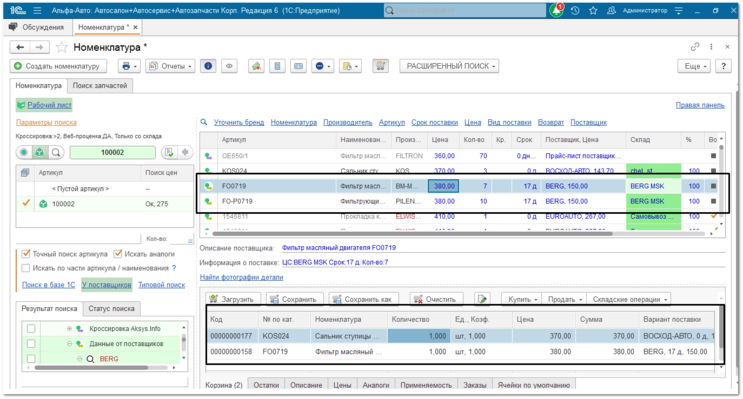Click the blue information icon in toolbar

coord(208,66)
